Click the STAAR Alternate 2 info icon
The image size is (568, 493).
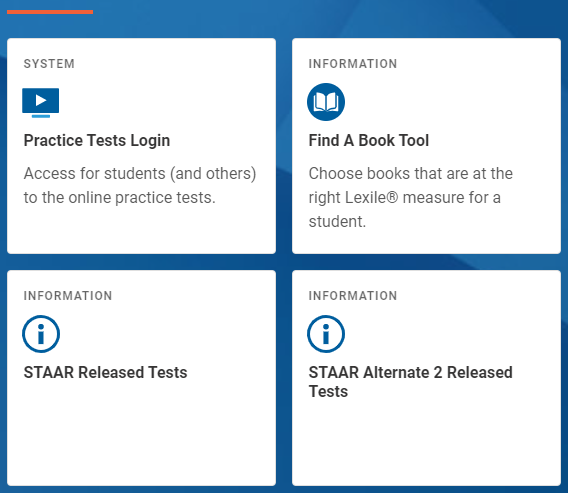coord(326,334)
